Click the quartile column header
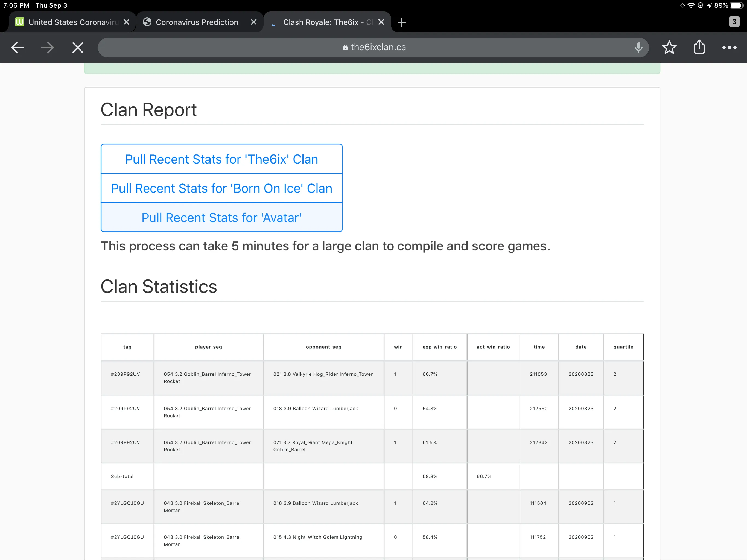 [x=623, y=347]
